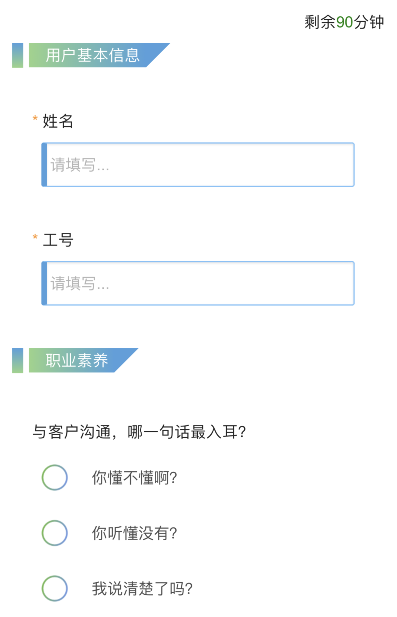Select the radio circle for 你懂不懂啊?
This screenshot has width=397, height=617.
[x=55, y=477]
